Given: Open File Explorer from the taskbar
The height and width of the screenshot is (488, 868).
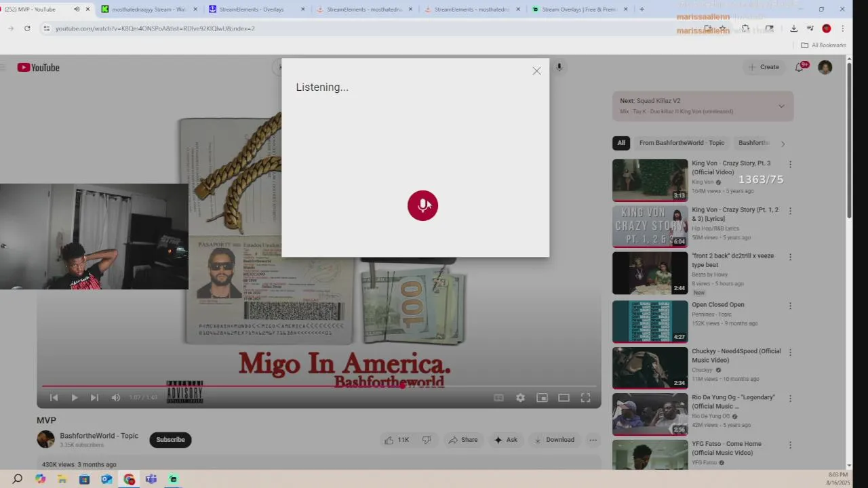Looking at the screenshot, I should point(62,479).
